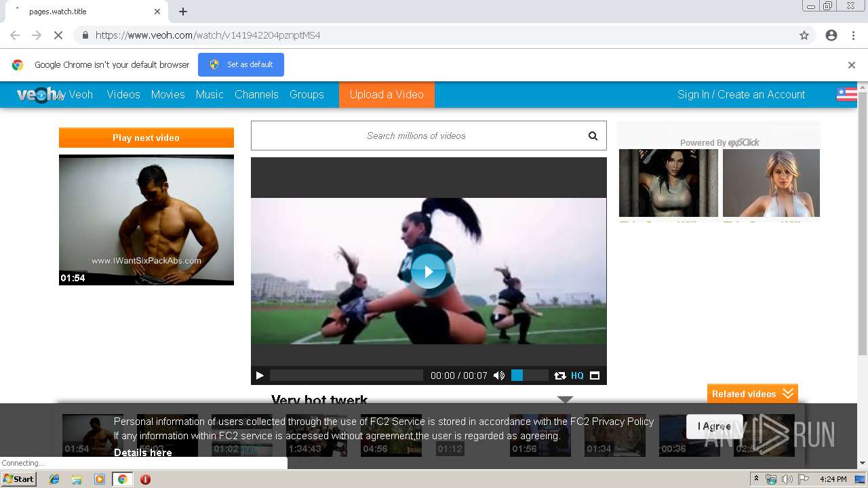This screenshot has width=868, height=488.
Task: Seek on the video progress bar
Action: pos(346,375)
